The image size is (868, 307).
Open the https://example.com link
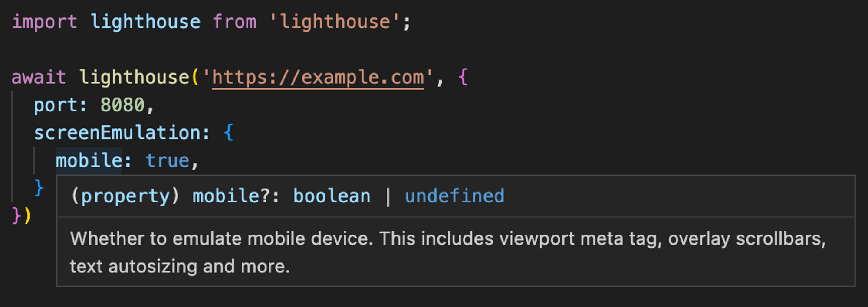[318, 78]
